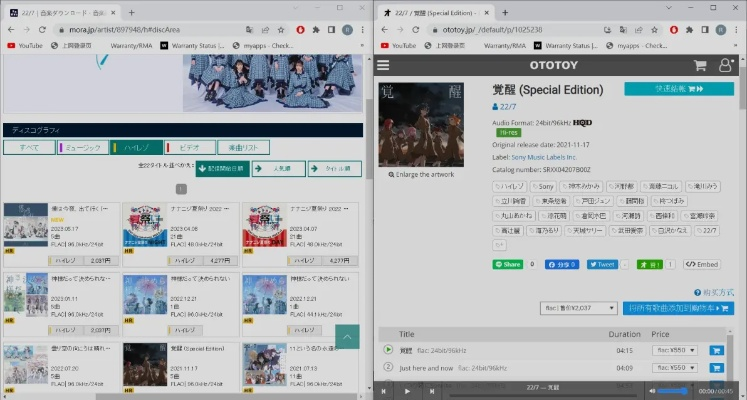Click Enlarge the artwork under the album cover

(424, 174)
